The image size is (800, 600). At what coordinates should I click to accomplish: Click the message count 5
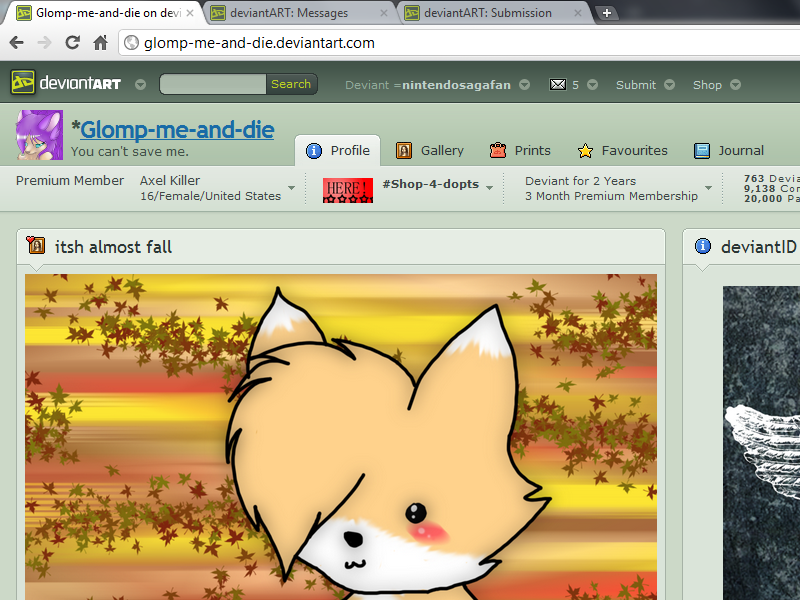click(576, 85)
